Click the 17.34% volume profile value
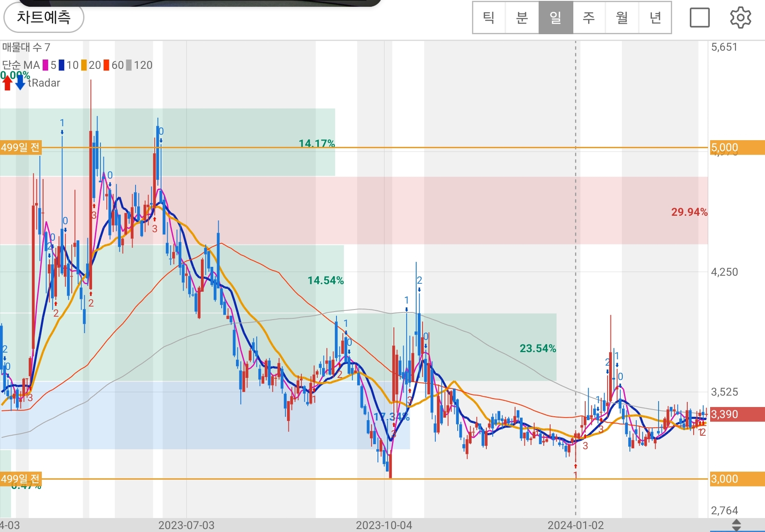Viewport: 765px width, 532px height. (x=391, y=417)
